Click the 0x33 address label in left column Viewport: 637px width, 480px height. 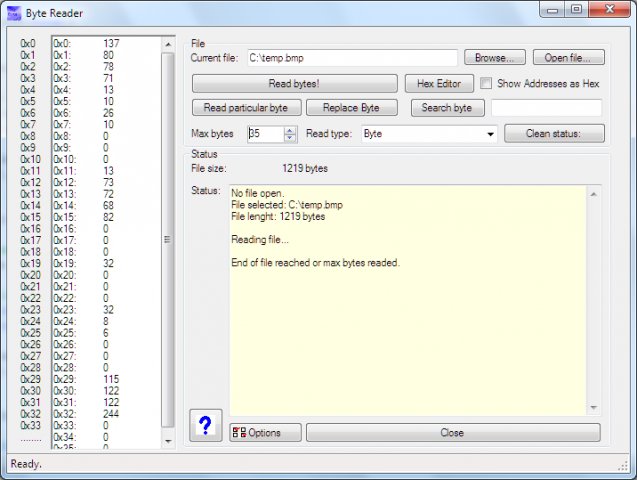tap(30, 425)
